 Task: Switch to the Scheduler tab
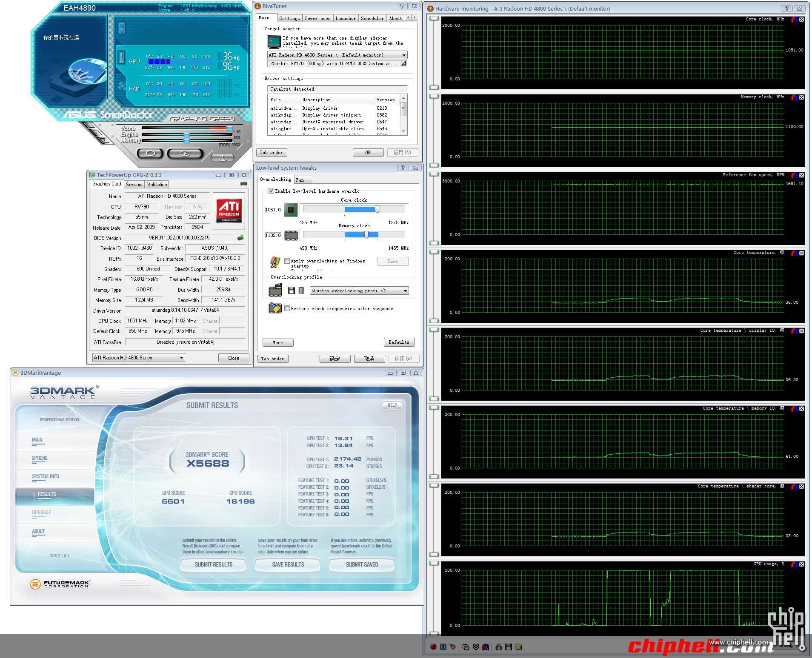pyautogui.click(x=372, y=18)
